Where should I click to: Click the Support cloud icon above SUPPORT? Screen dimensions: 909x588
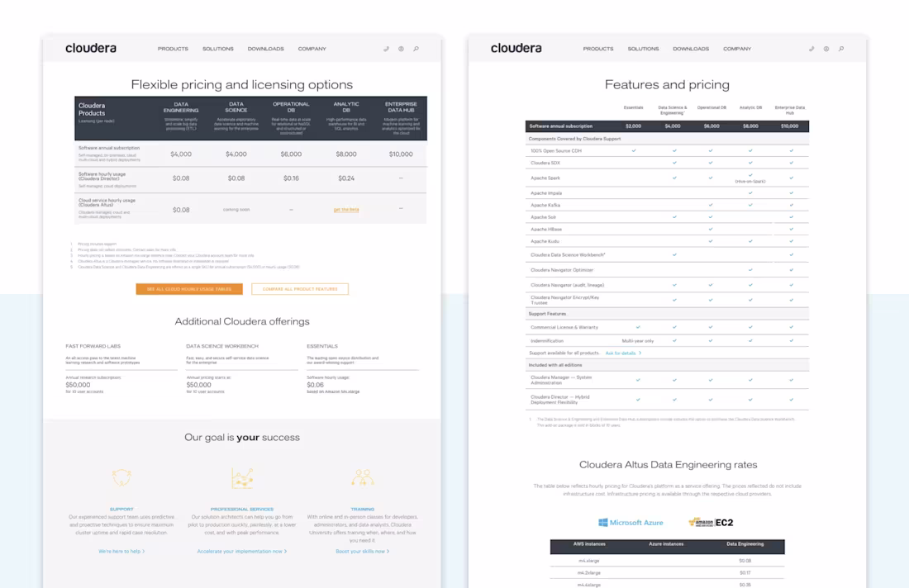click(121, 477)
